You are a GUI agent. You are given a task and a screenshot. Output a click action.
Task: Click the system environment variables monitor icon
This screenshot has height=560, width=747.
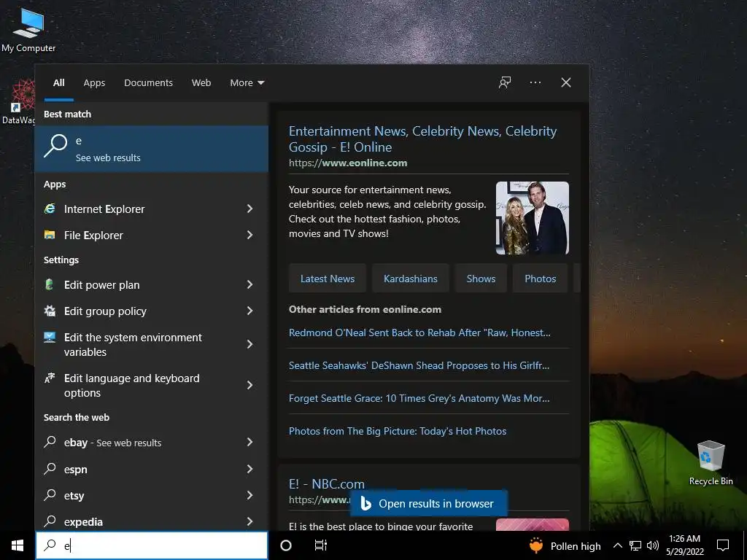coord(50,337)
